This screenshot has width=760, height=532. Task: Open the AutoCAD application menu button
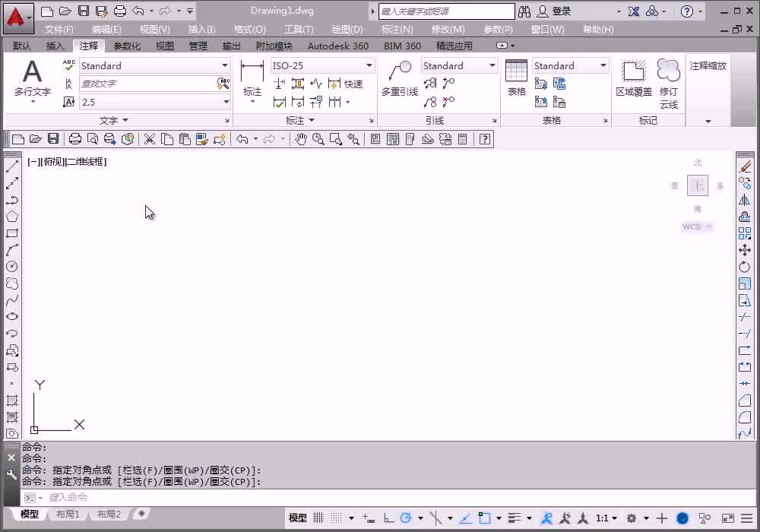click(x=18, y=19)
